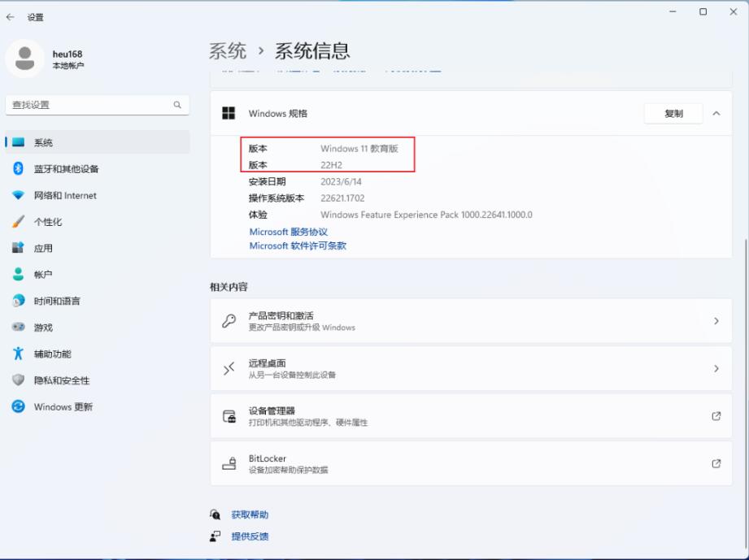
Task: Open 远程桌面 via its right chevron
Action: click(716, 368)
